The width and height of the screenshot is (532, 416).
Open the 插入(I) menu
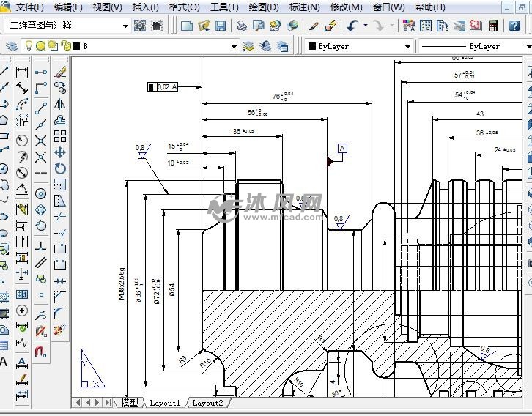(145, 7)
